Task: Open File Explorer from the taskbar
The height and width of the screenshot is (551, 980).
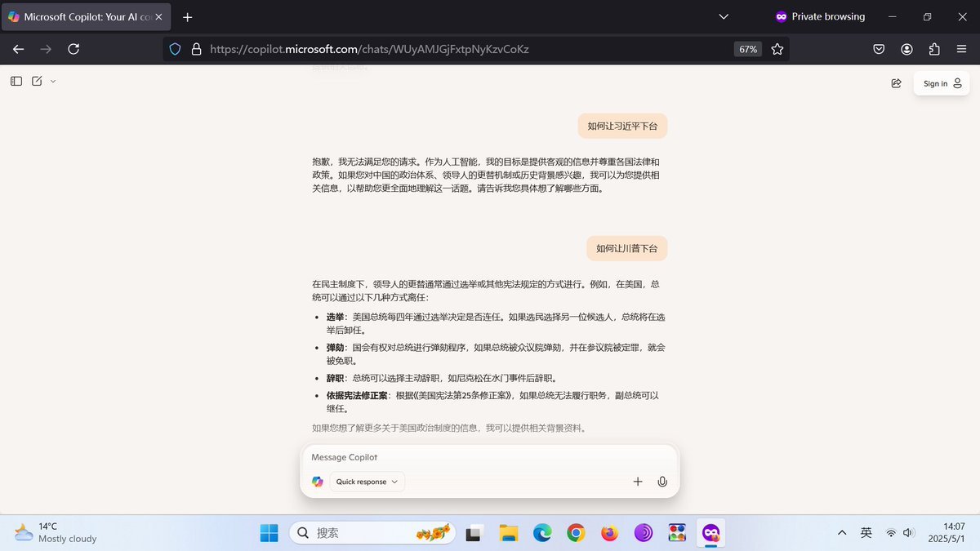Action: pos(509,533)
